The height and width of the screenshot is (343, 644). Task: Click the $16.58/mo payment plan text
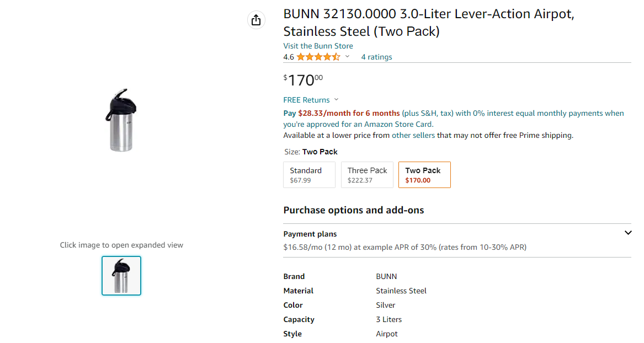tap(405, 248)
